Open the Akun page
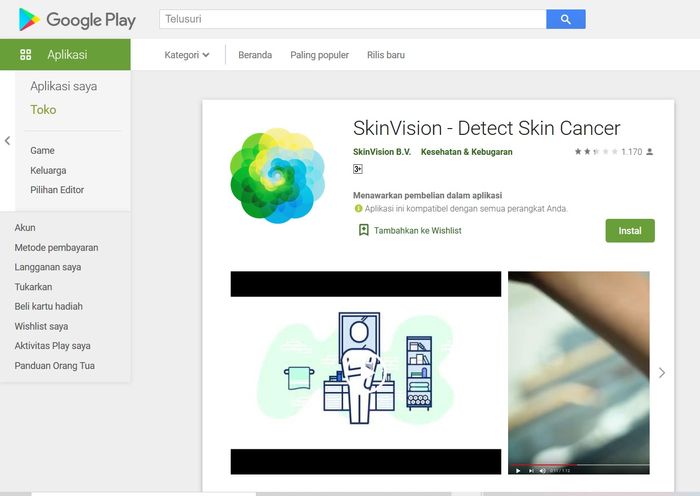Screen dimensions: 700x496 click(x=25, y=228)
